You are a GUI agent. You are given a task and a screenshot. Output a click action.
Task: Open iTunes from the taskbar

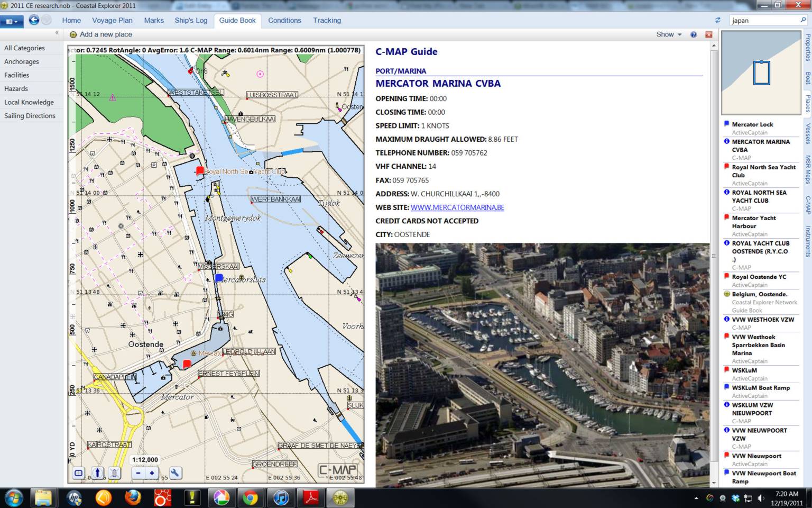281,497
